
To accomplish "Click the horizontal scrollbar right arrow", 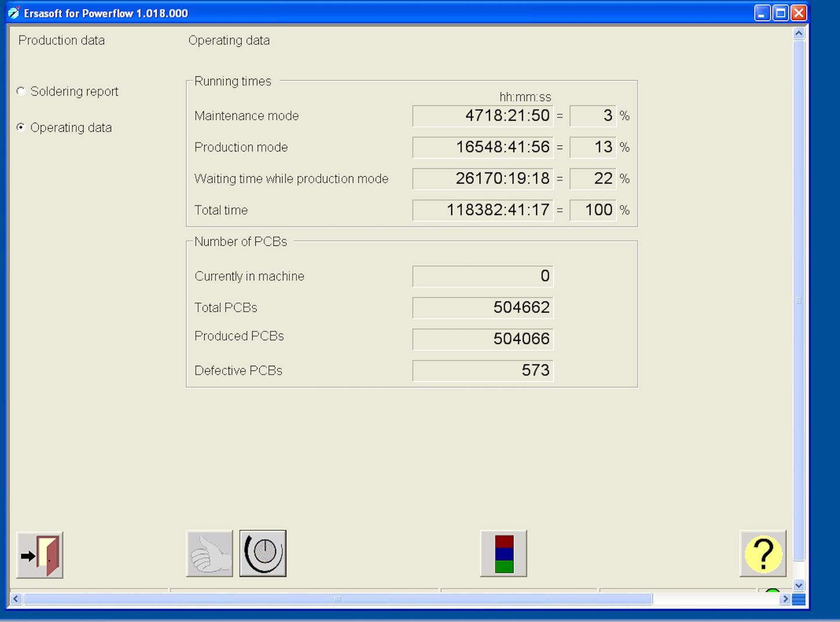I will pos(785,599).
